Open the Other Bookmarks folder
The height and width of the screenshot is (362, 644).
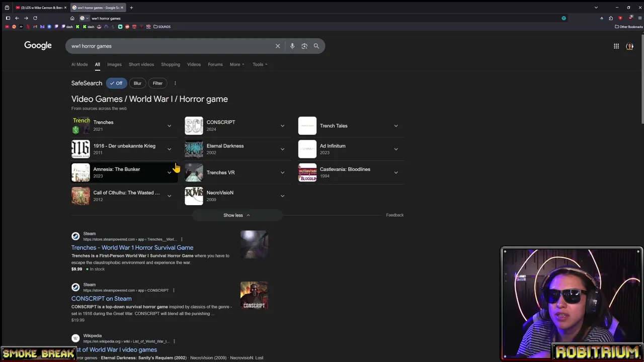[x=628, y=27]
